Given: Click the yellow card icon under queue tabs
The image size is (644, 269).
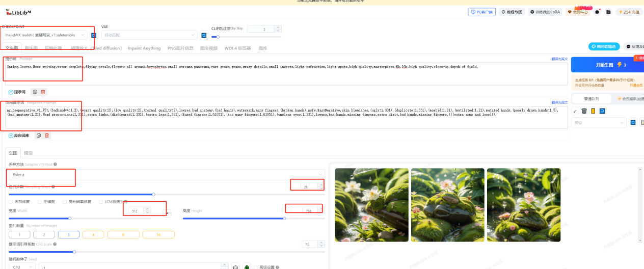Looking at the screenshot, I should click(x=593, y=111).
